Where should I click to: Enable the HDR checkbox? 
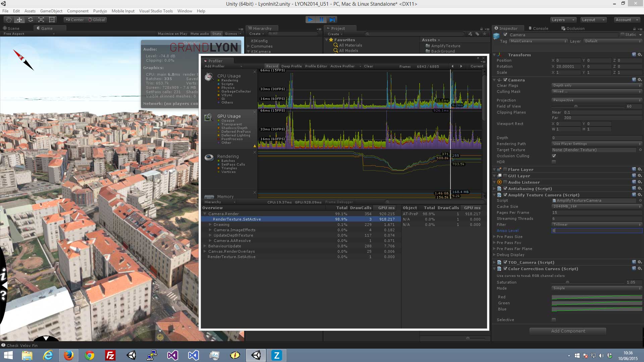click(554, 162)
